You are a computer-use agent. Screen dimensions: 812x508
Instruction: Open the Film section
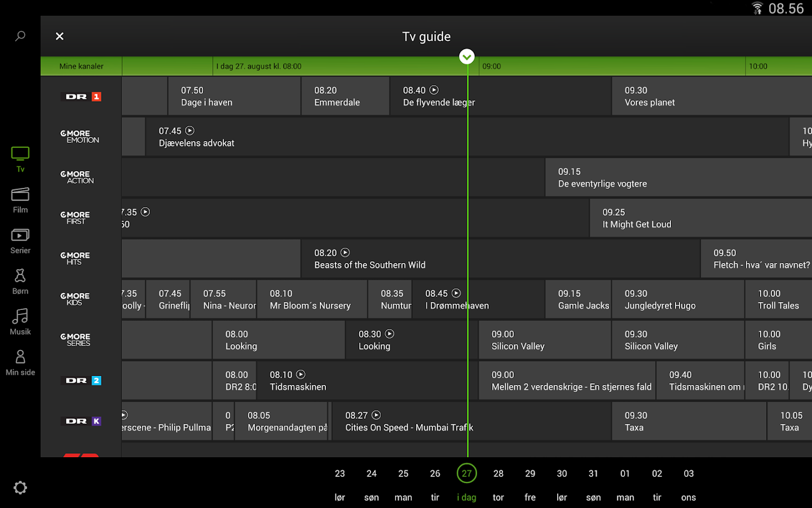pos(20,199)
